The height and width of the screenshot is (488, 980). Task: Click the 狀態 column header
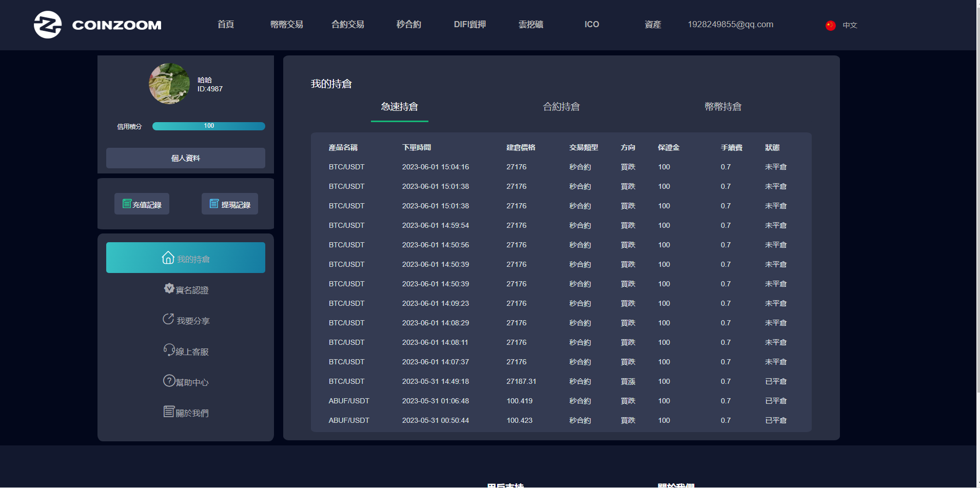tap(772, 148)
